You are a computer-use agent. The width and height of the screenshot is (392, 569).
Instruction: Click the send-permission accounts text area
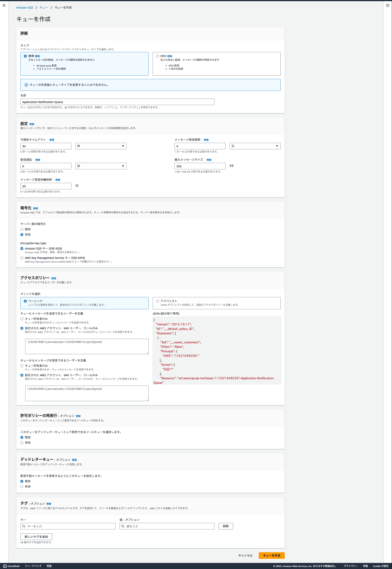click(87, 346)
